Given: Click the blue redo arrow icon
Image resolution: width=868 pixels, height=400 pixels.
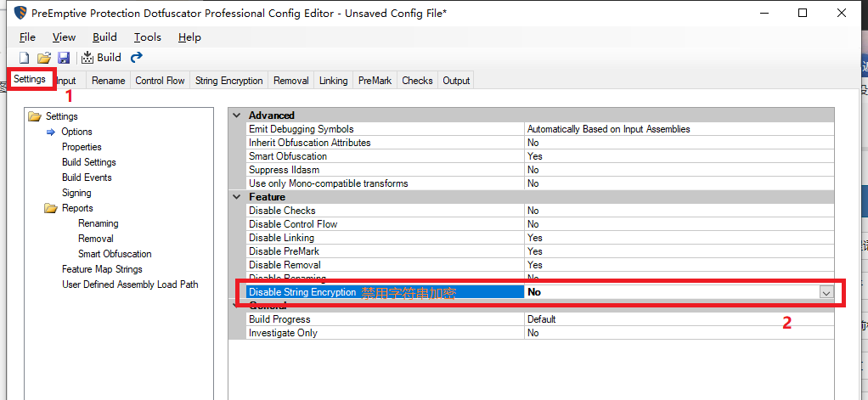Looking at the screenshot, I should point(136,58).
